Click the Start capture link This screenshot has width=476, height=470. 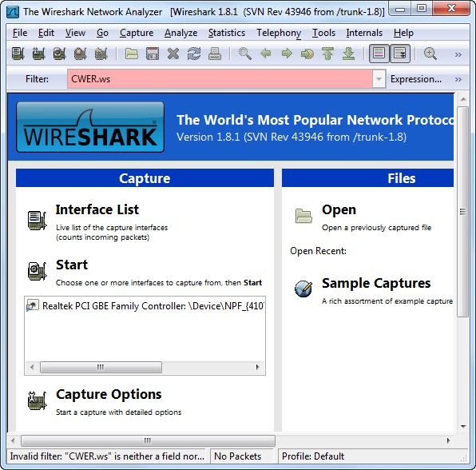click(x=72, y=265)
